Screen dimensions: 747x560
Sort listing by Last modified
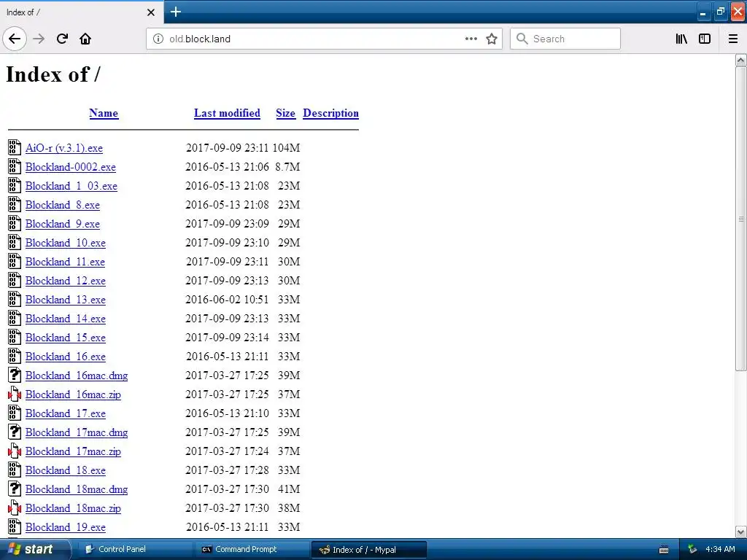(227, 113)
